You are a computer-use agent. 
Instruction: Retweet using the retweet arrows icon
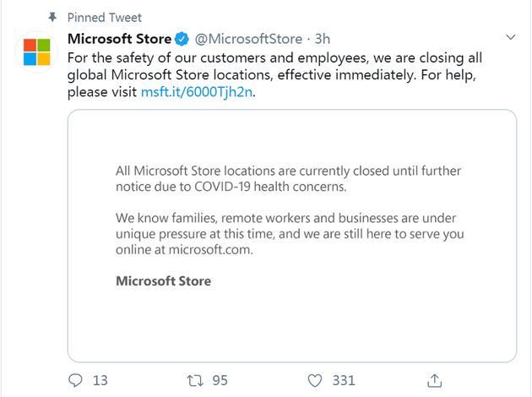click(195, 381)
